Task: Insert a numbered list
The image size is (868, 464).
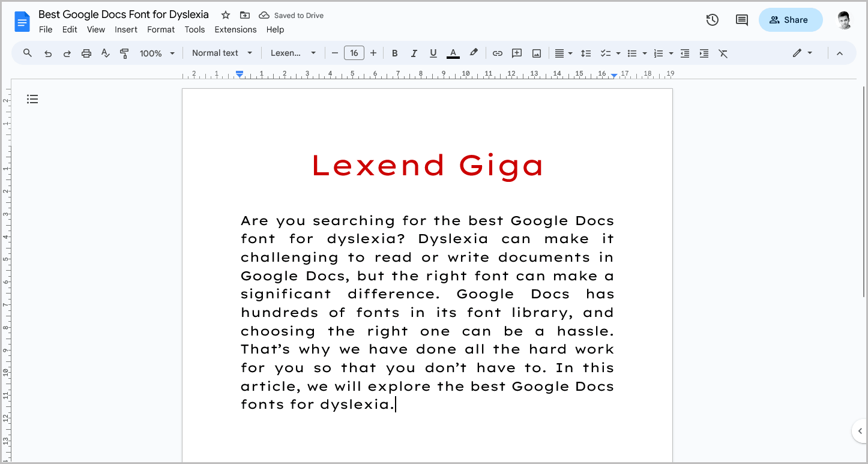Action: 658,53
